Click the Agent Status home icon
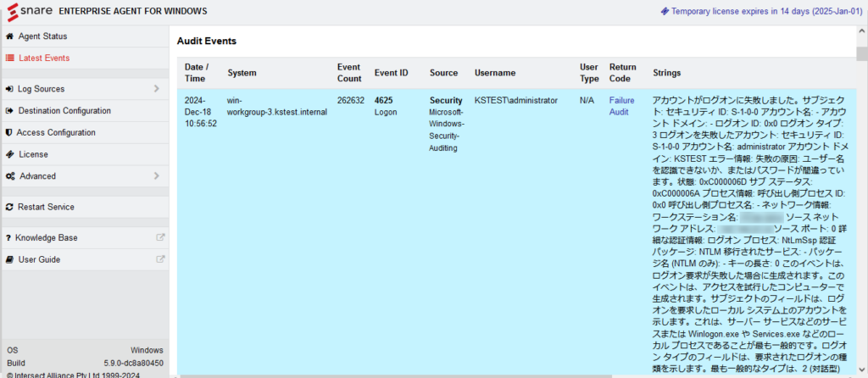 pyautogui.click(x=9, y=36)
